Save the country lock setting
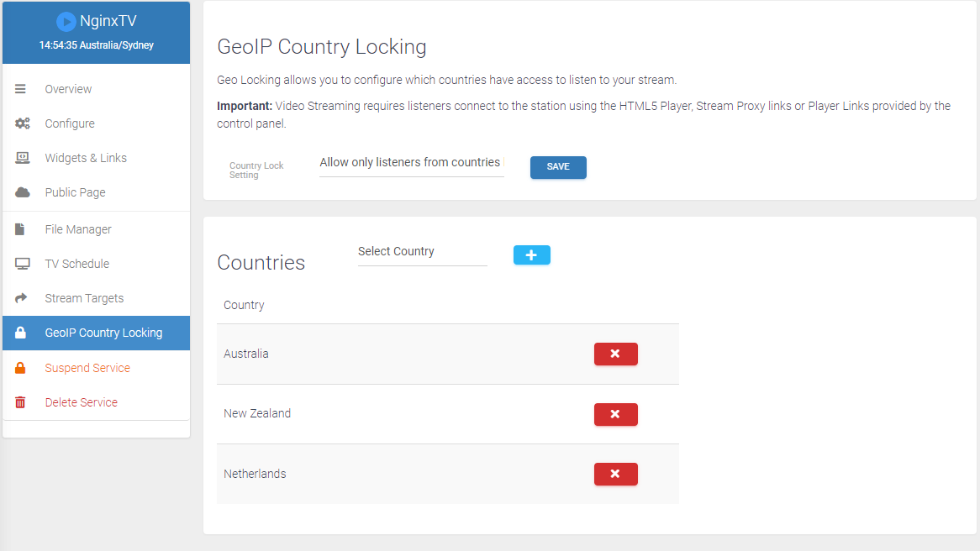 pyautogui.click(x=558, y=167)
